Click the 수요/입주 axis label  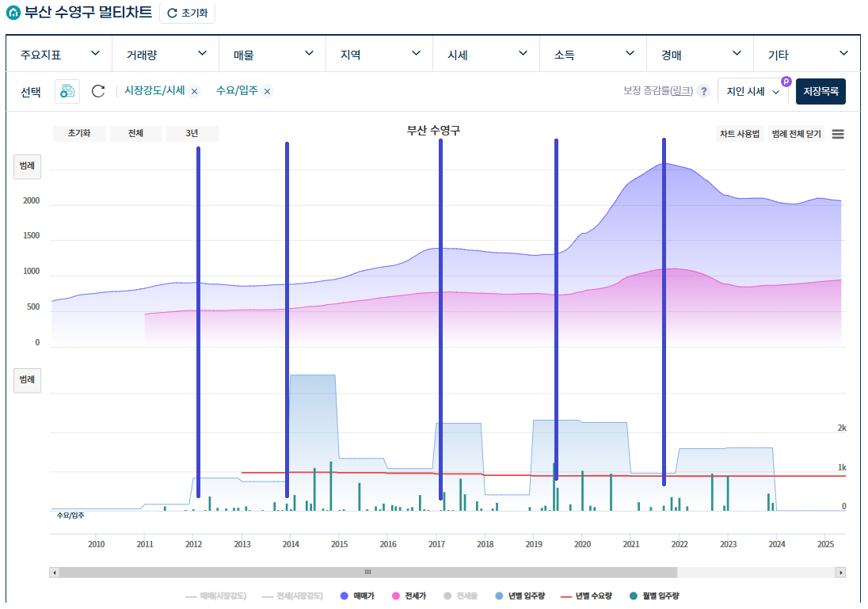pos(70,516)
